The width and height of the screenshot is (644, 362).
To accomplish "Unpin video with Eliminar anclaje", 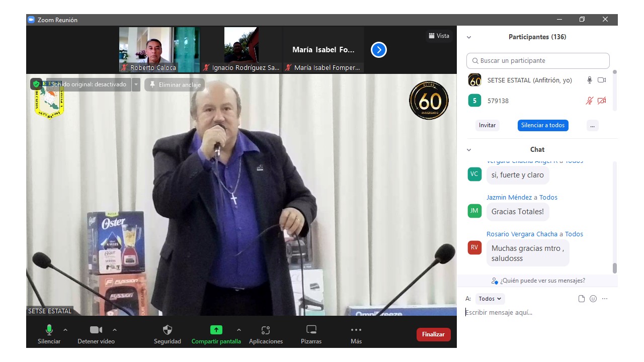I will click(175, 84).
